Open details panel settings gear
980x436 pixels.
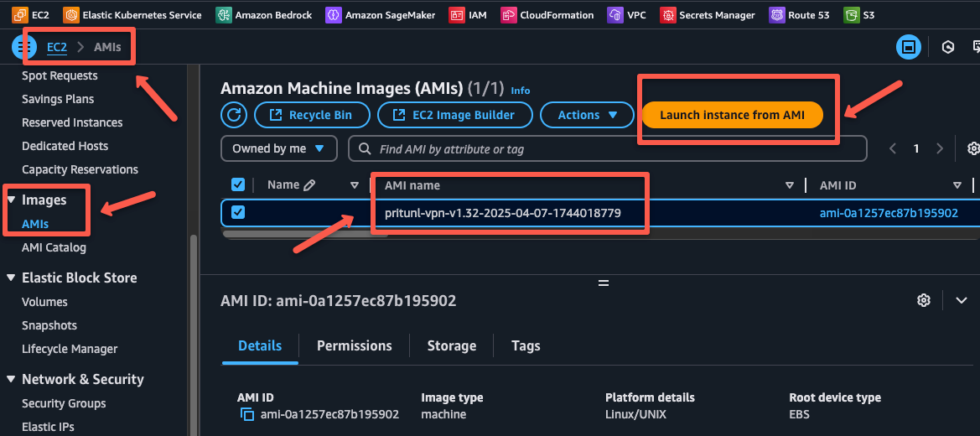[924, 300]
